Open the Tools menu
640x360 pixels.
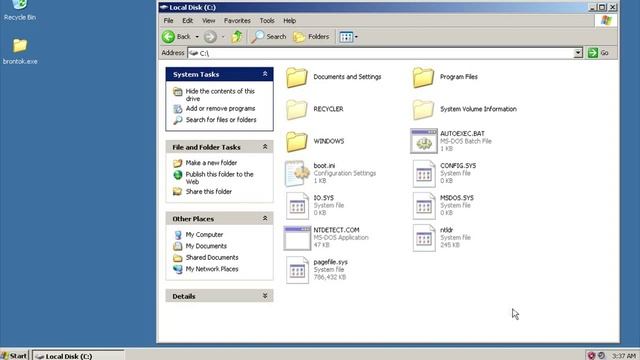(267, 20)
